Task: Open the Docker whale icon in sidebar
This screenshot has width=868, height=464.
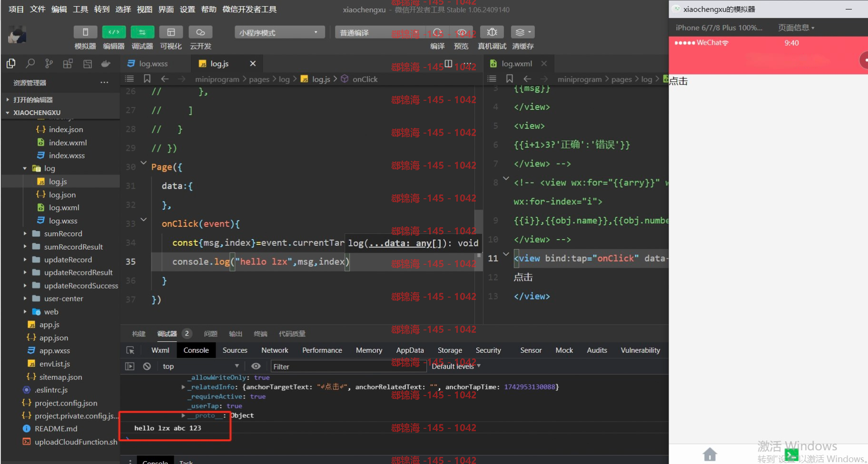Action: pos(106,63)
